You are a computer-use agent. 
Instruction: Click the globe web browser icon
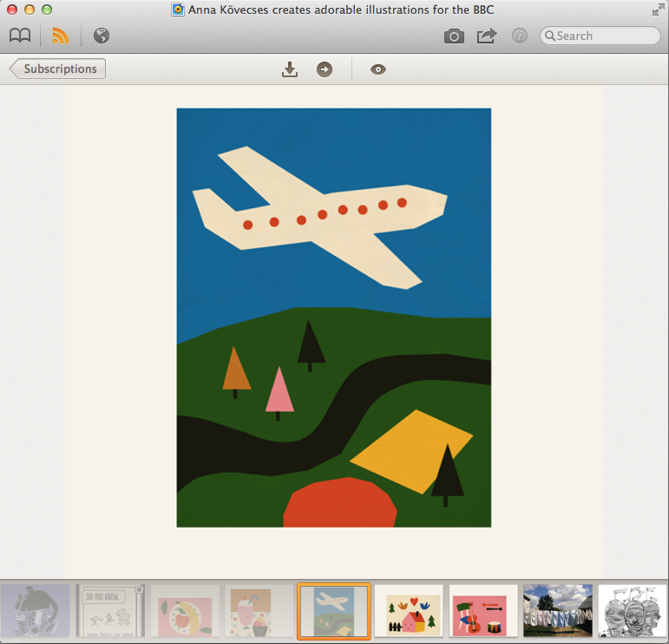[102, 36]
